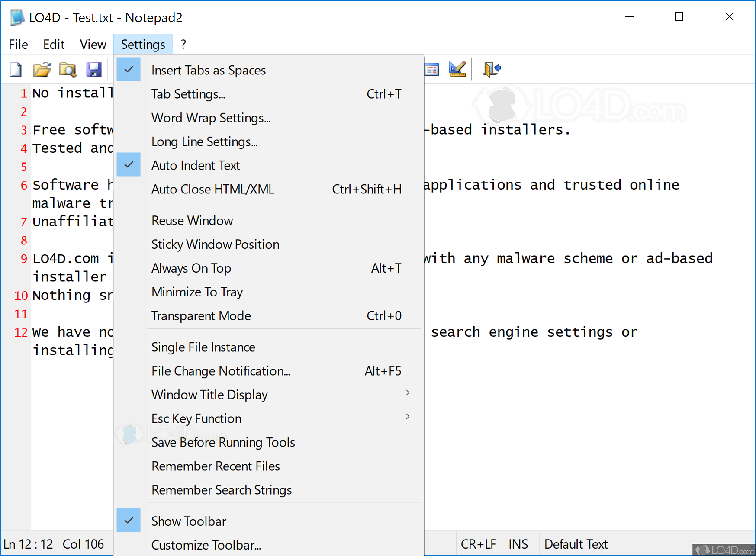
Task: Expand Window Title Display submenu
Action: pos(269,394)
